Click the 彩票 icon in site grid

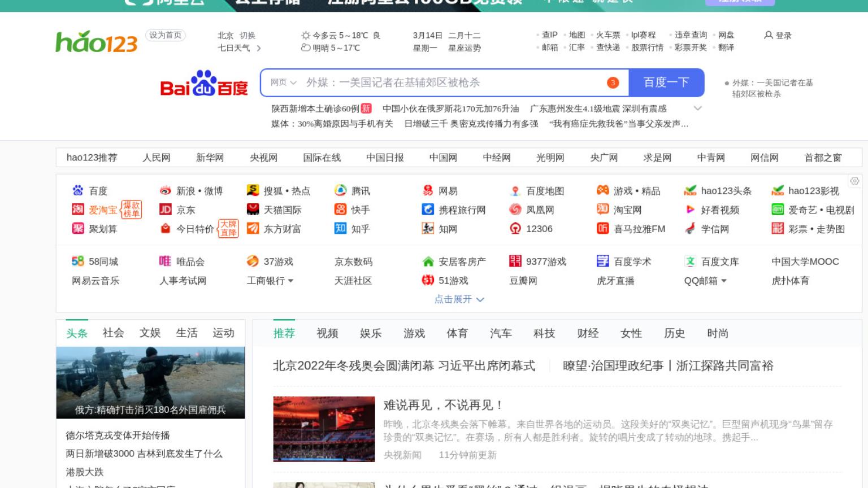tap(778, 228)
